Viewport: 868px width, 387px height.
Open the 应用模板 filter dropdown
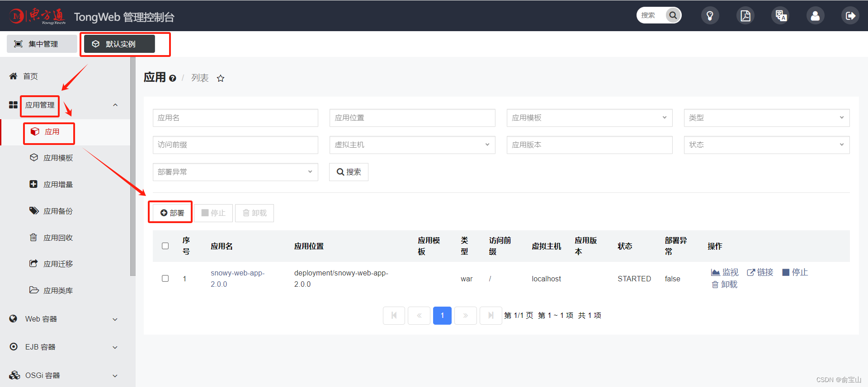[x=590, y=118]
